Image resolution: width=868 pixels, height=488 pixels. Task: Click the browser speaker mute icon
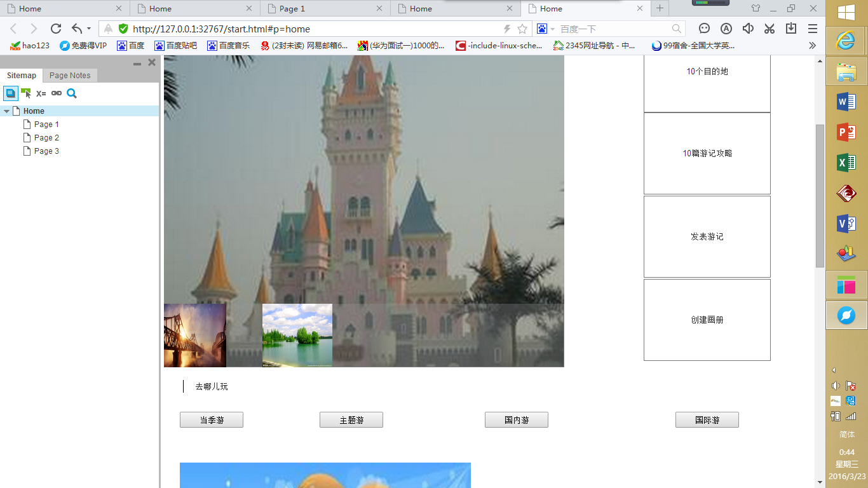pyautogui.click(x=748, y=29)
